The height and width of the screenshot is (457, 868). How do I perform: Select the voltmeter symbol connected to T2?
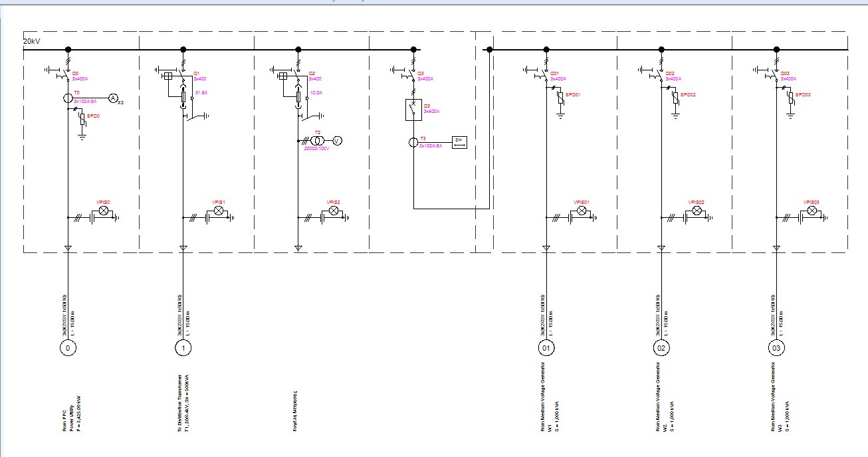tap(337, 140)
